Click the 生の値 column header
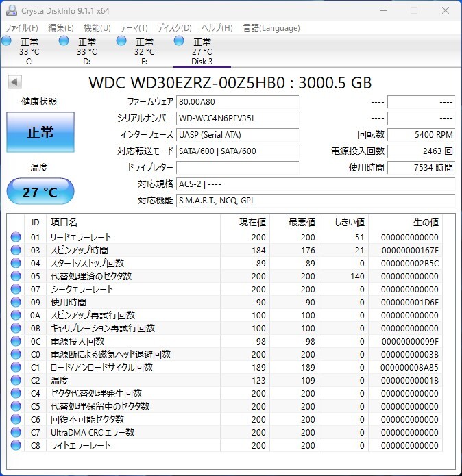 click(x=406, y=222)
